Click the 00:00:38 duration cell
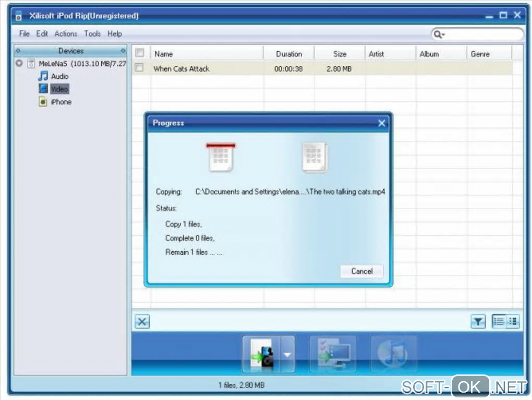This screenshot has width=532, height=400. [288, 68]
